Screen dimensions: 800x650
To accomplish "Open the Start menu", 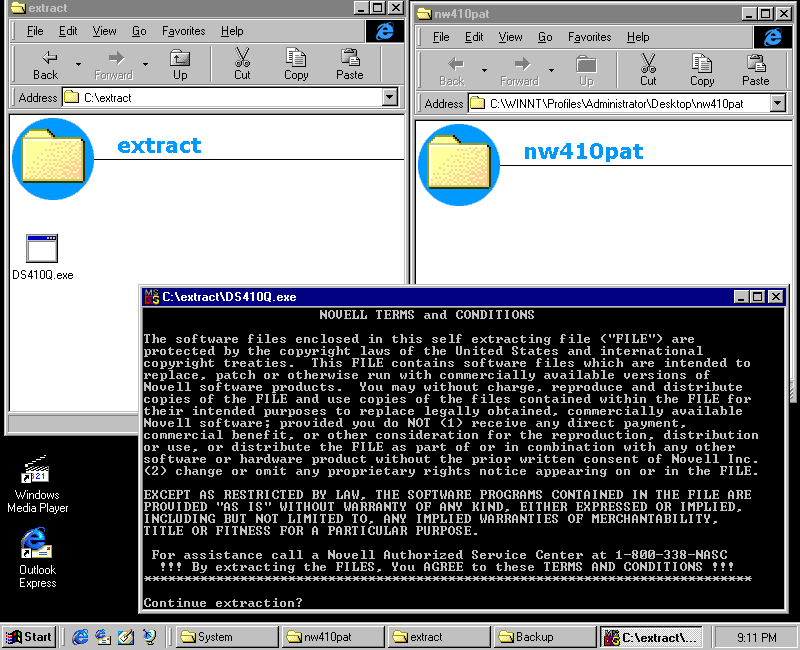I will pyautogui.click(x=29, y=637).
